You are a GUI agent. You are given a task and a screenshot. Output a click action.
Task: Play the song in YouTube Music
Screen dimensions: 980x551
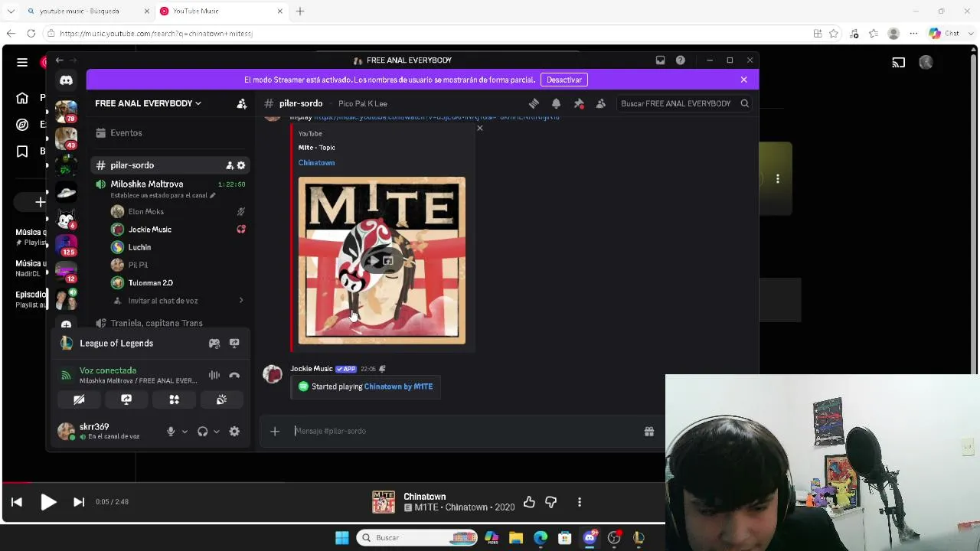coord(48,502)
